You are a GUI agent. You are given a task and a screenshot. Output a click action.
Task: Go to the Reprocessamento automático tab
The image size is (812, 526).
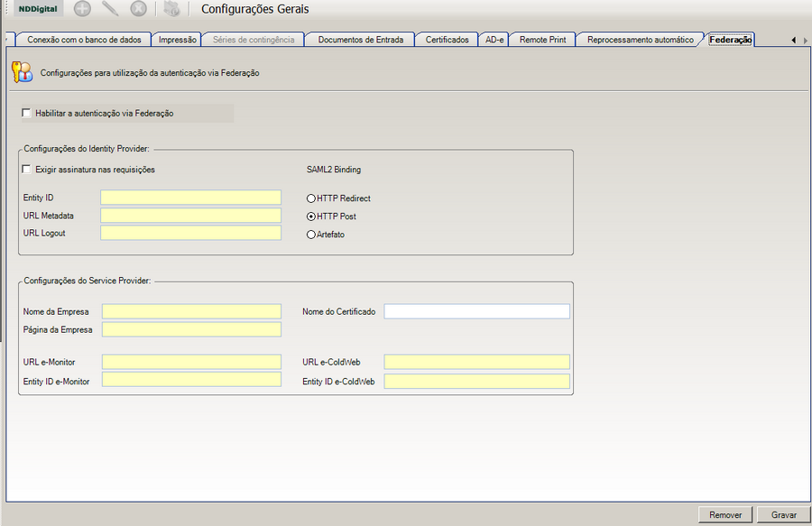point(640,40)
